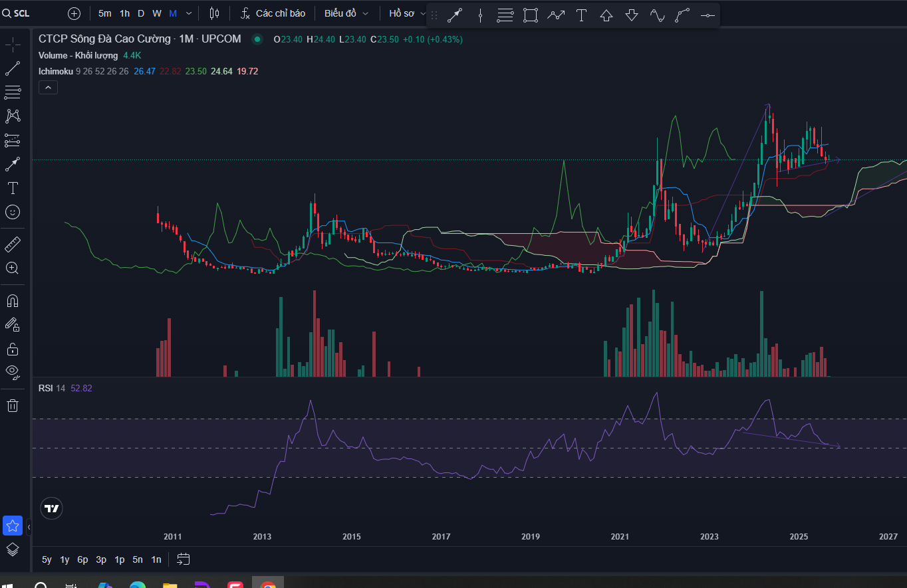
Task: Toggle the favorites star toolbar button
Action: tap(13, 526)
